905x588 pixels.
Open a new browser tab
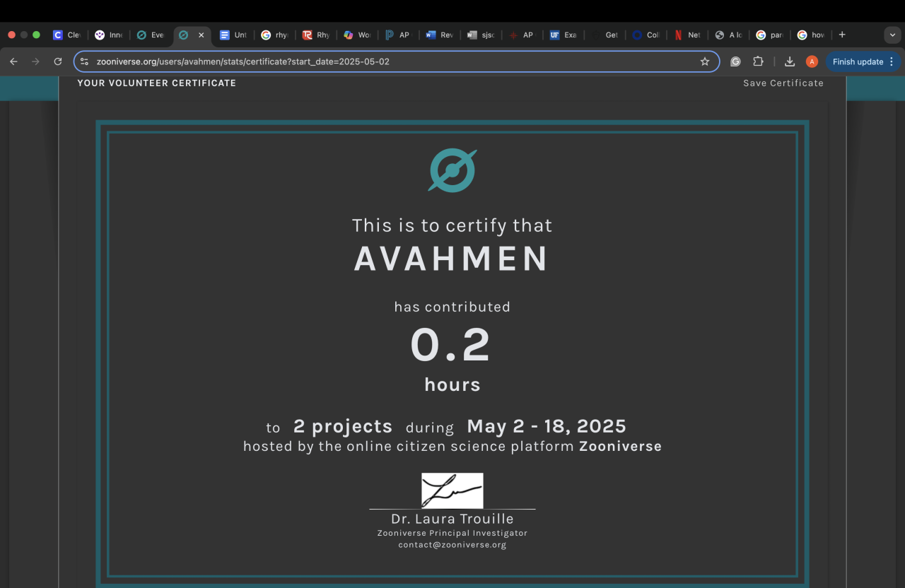point(842,35)
